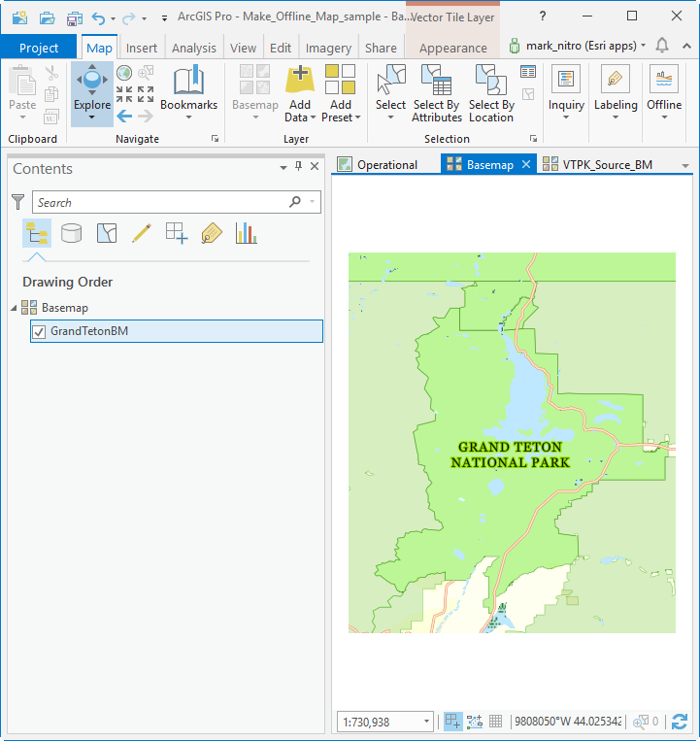
Task: Click the Grand Teton National Park map label
Action: pyautogui.click(x=510, y=455)
